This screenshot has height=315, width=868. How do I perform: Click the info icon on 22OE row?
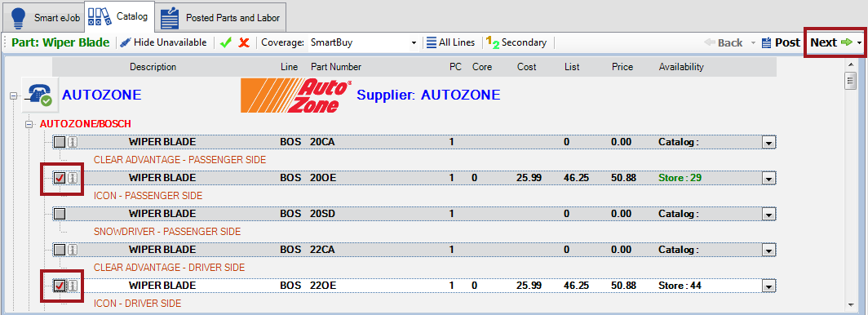[x=73, y=286]
